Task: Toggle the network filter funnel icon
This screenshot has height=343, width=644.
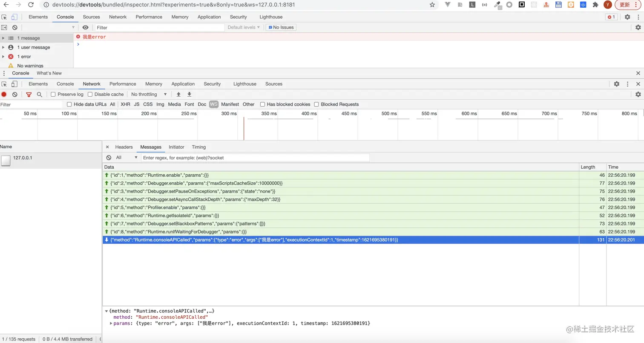Action: (29, 95)
